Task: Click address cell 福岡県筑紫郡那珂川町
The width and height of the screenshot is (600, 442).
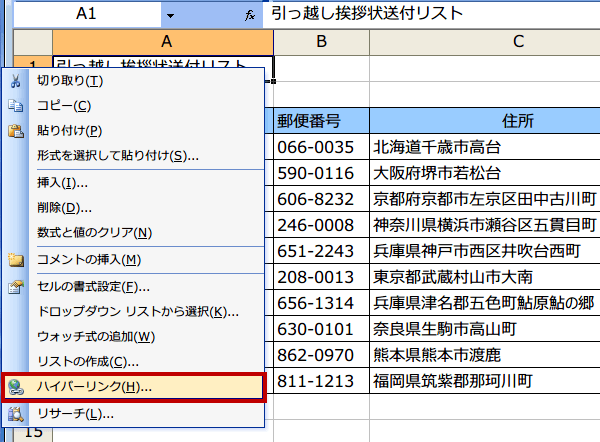Action: 485,381
